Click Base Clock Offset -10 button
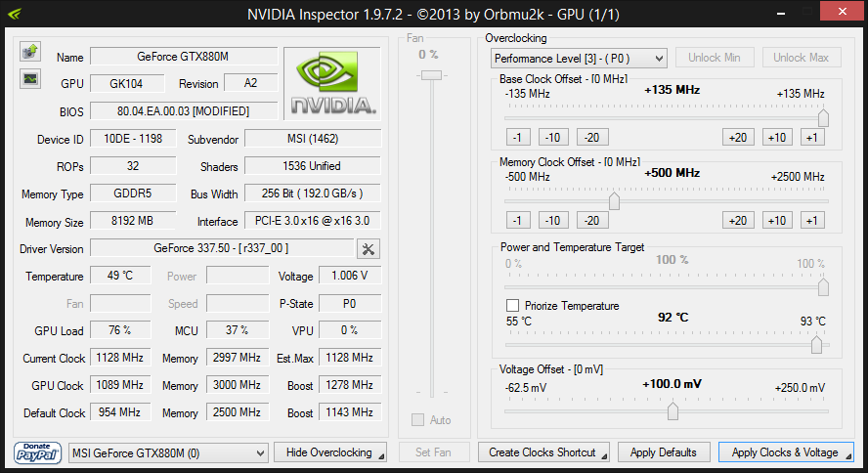Image resolution: width=868 pixels, height=473 pixels. 552,137
